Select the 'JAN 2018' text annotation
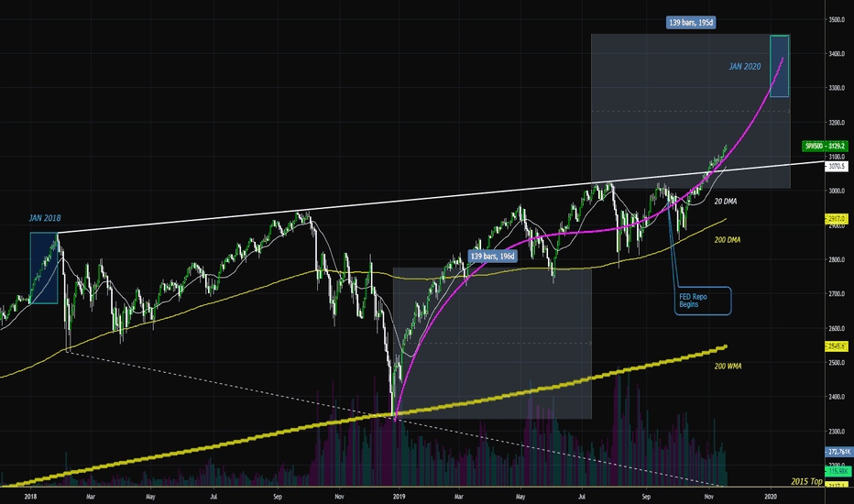854x504 pixels. 45,218
